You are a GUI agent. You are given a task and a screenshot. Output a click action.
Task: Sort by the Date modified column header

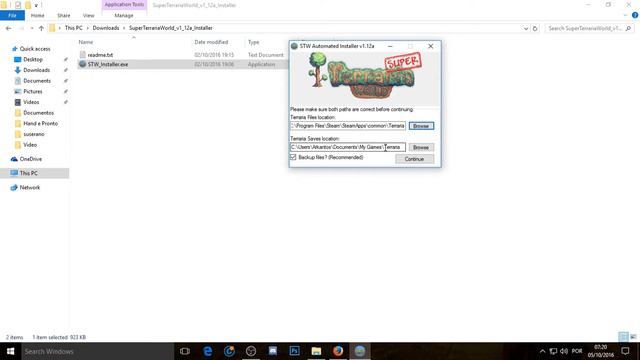pyautogui.click(x=211, y=42)
